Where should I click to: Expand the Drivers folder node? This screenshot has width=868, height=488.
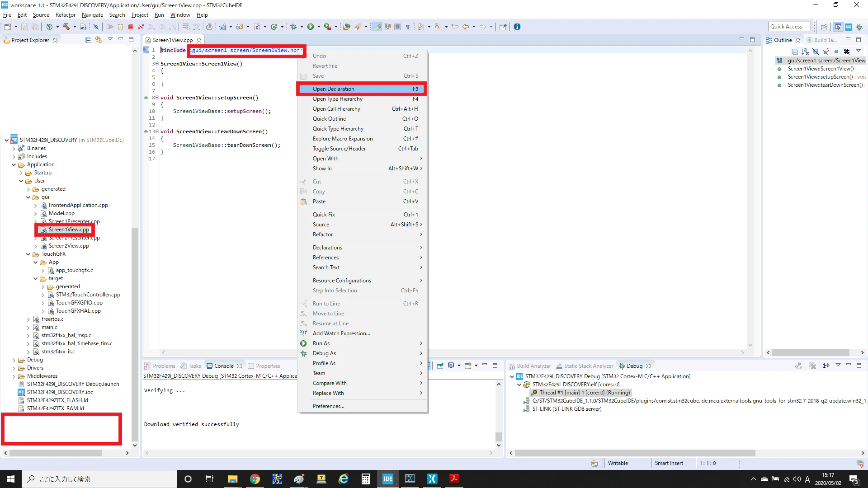pos(14,368)
